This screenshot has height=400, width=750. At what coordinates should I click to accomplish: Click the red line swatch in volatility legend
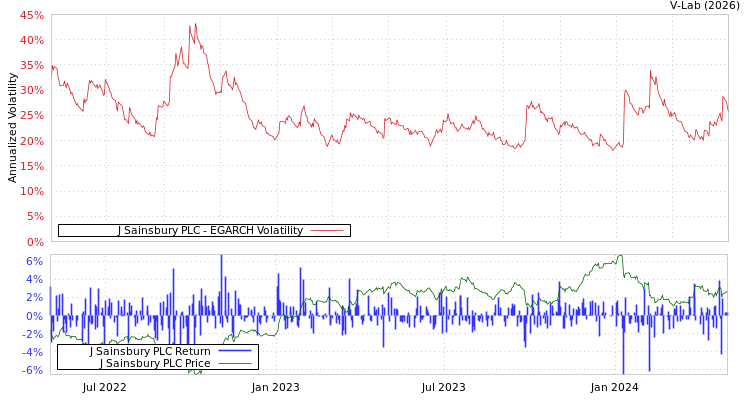click(x=327, y=230)
